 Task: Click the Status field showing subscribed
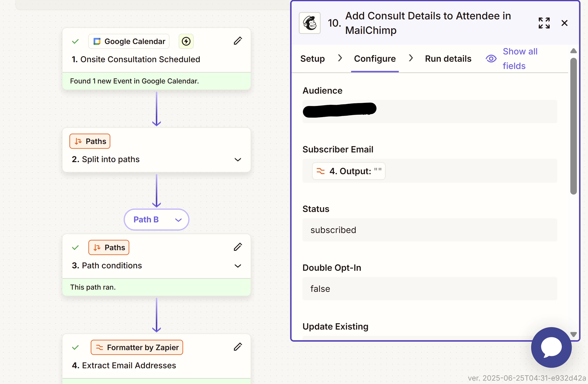[x=430, y=230]
